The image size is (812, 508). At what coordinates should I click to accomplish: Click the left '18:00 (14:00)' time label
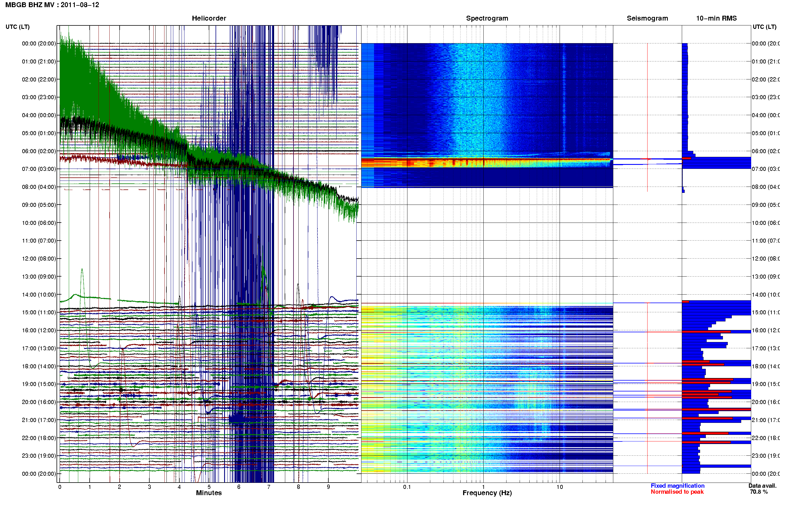39,366
